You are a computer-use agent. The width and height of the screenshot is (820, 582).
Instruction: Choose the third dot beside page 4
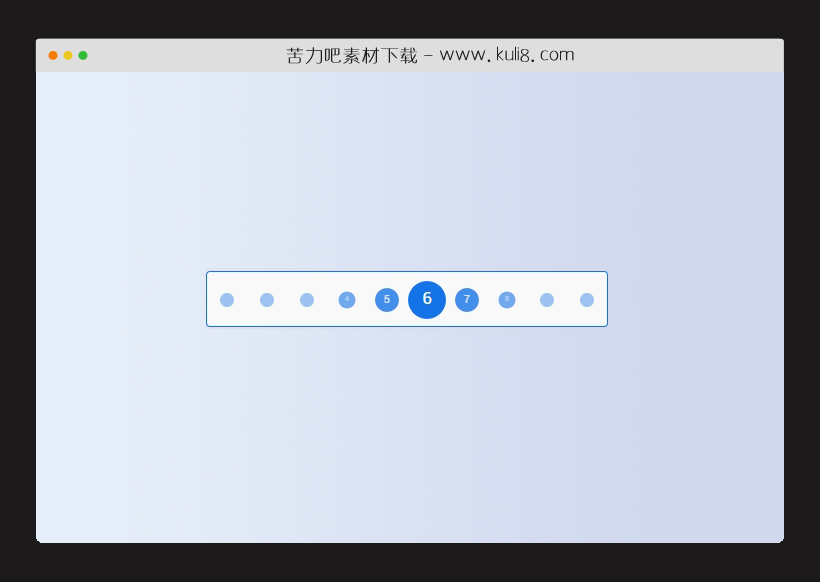[307, 300]
